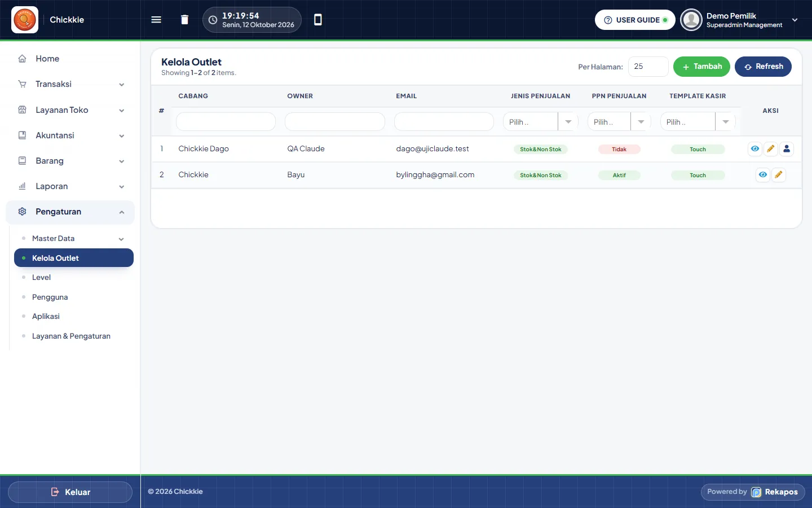Open the Pengguna submenu item
This screenshot has height=508, width=812.
(x=50, y=297)
